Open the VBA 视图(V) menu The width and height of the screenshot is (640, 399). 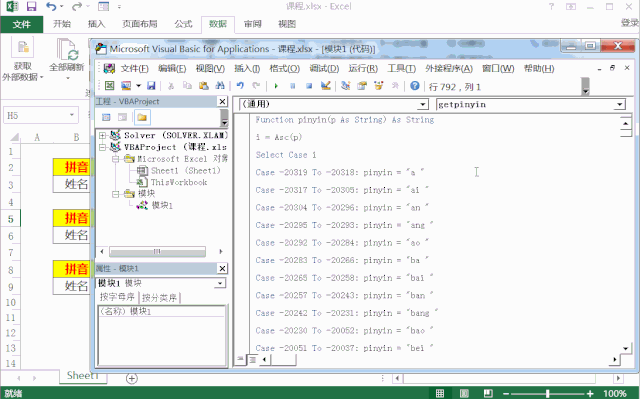tap(210, 68)
